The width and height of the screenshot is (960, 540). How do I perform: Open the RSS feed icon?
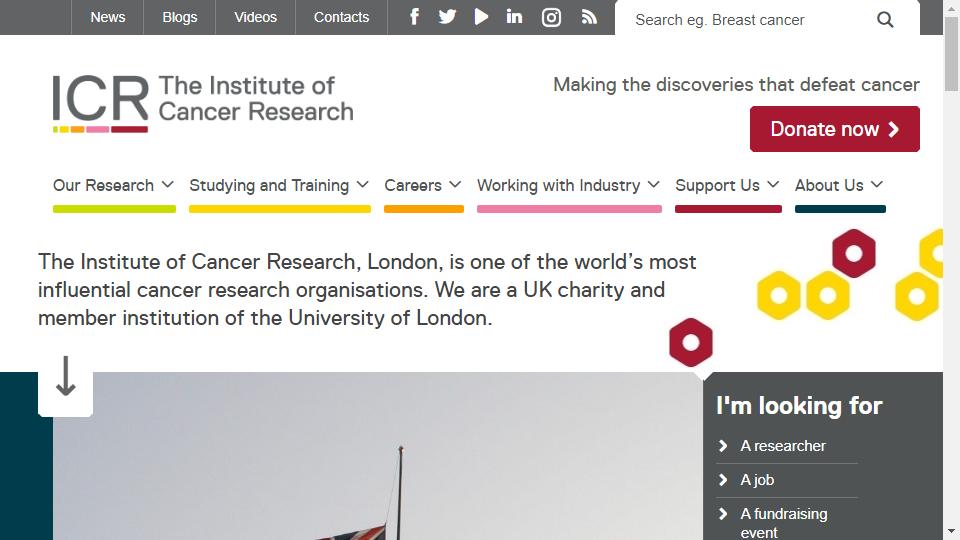coord(589,17)
